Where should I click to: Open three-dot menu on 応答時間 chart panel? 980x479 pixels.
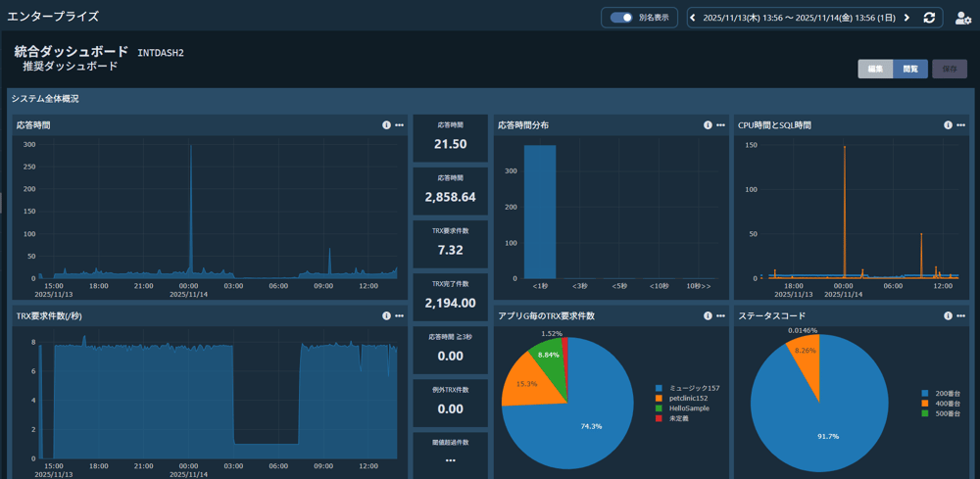coord(399,125)
